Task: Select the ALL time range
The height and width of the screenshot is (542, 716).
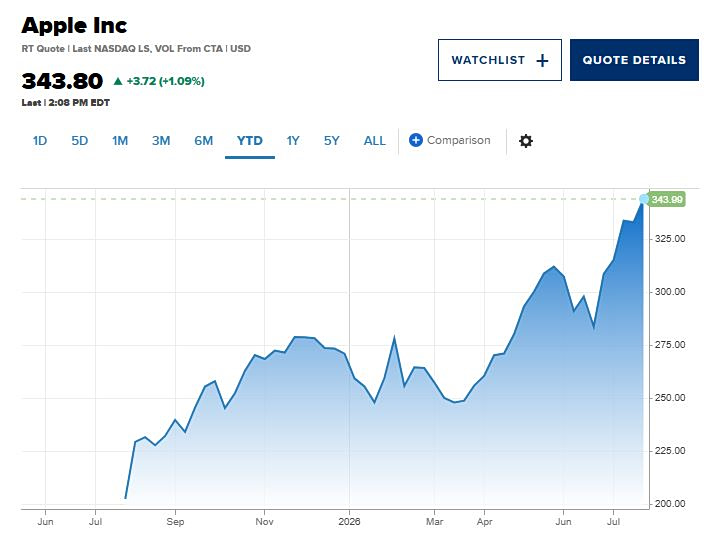Action: [x=374, y=141]
